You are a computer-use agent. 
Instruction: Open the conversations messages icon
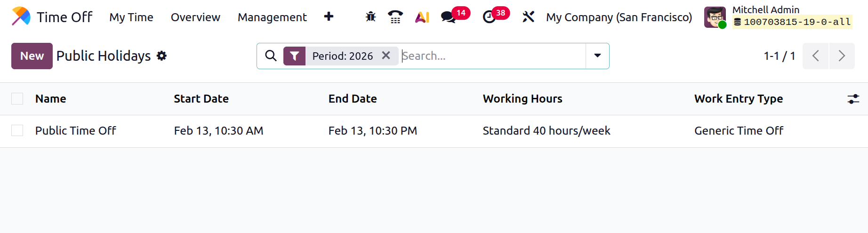click(448, 17)
